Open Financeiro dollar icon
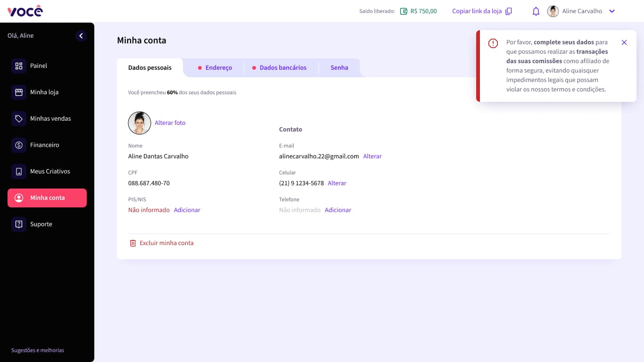This screenshot has width=644, height=362. tap(19, 145)
